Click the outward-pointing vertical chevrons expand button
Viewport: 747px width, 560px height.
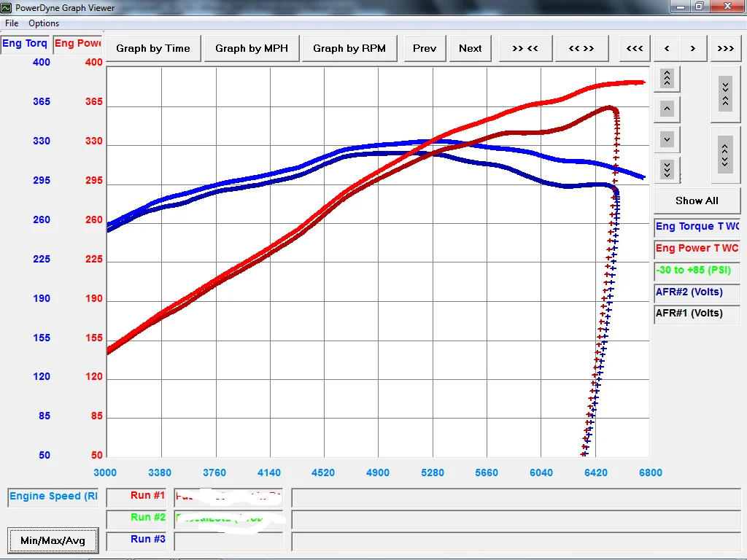(725, 155)
